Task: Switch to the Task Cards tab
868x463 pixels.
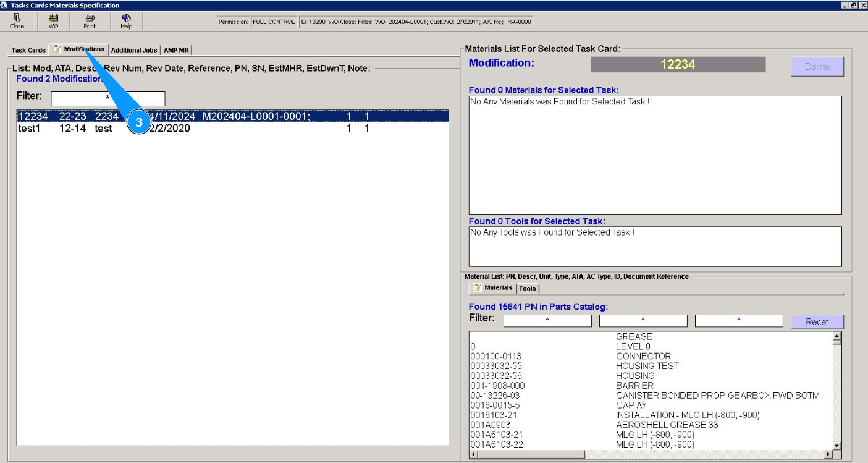Action: click(28, 50)
